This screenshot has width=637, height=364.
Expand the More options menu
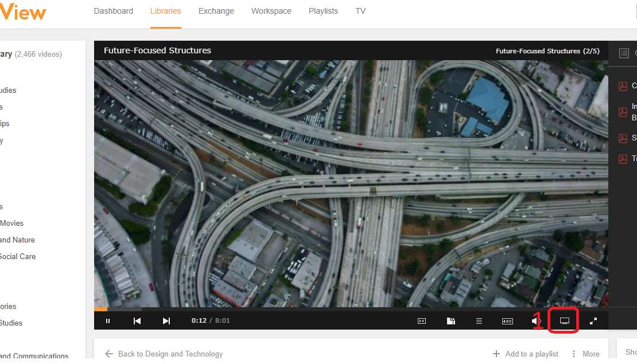point(585,354)
